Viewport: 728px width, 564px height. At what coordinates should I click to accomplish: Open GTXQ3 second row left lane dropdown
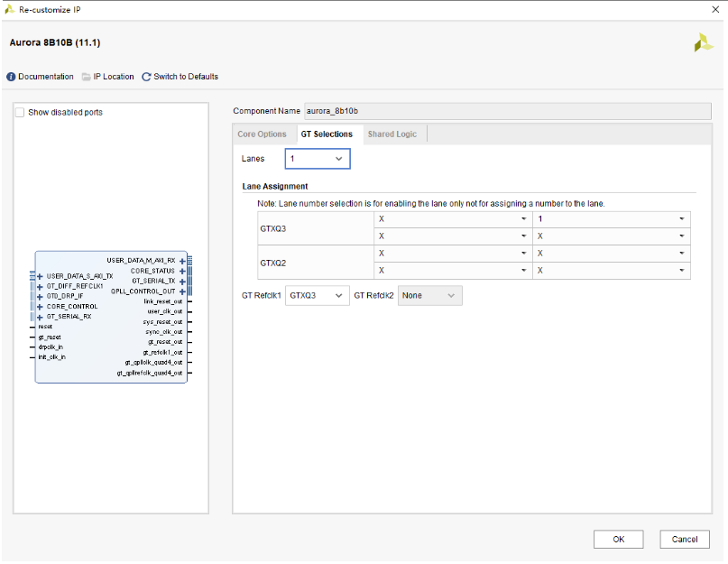[453, 236]
